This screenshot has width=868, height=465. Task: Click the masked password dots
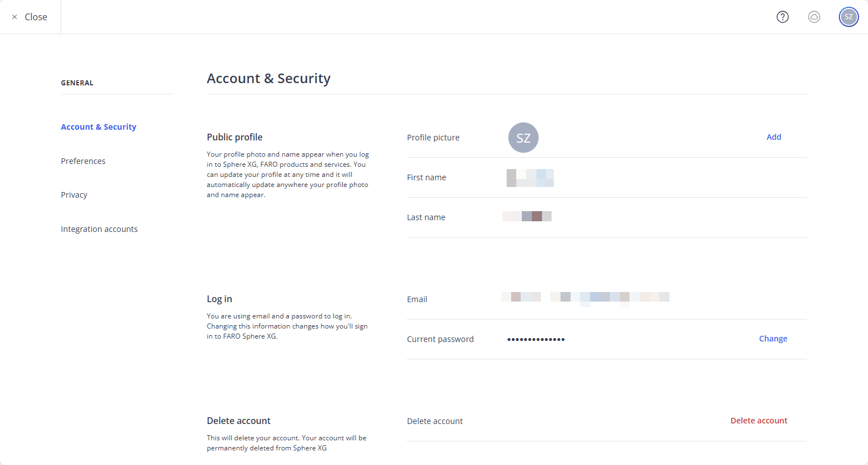pos(535,339)
